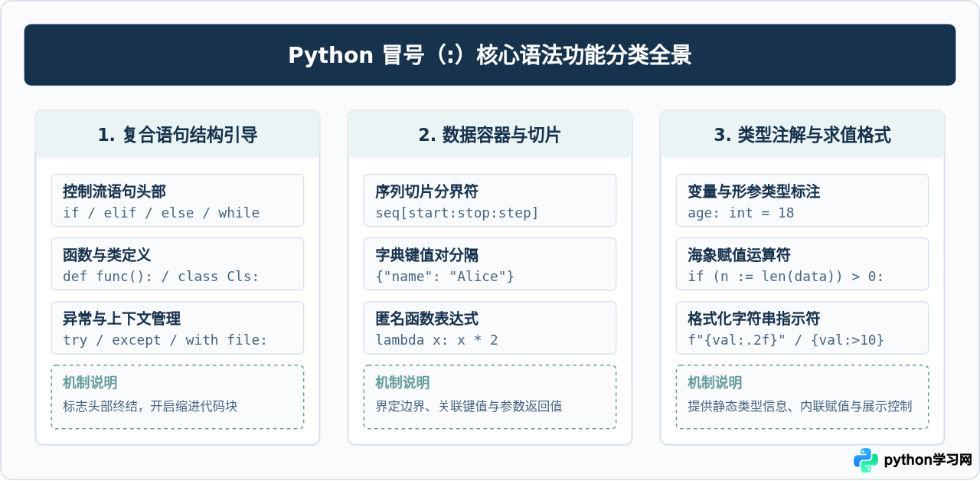This screenshot has height=481, width=980.
Task: Select heading '3. 类型注解与求值格式'
Action: coord(802,136)
